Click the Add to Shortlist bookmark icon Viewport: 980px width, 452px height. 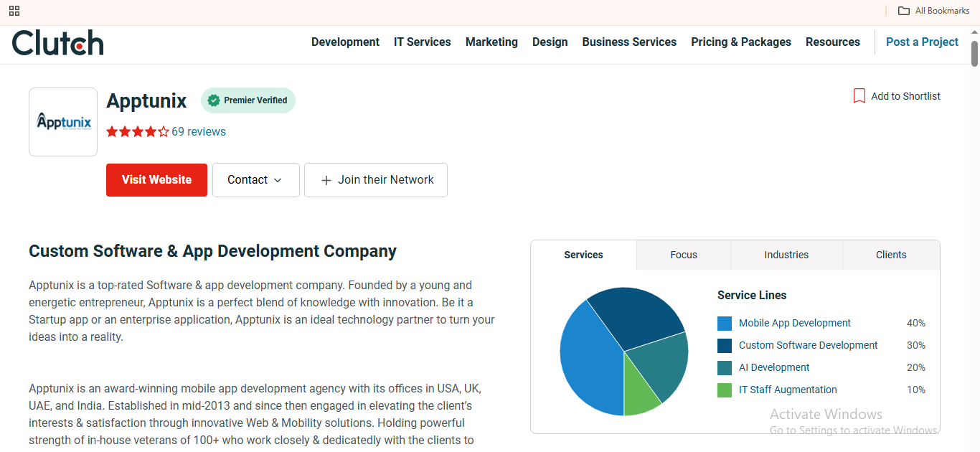(x=859, y=96)
